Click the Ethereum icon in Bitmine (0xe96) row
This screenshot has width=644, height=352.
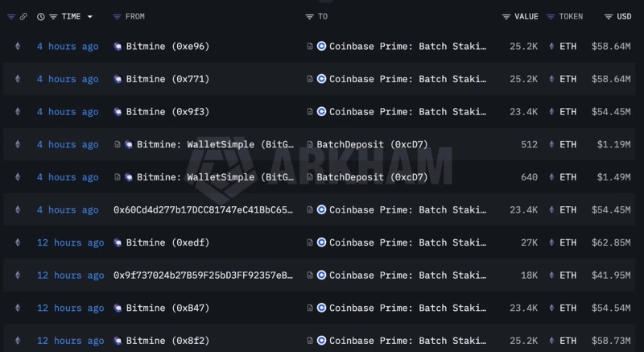pyautogui.click(x=18, y=47)
